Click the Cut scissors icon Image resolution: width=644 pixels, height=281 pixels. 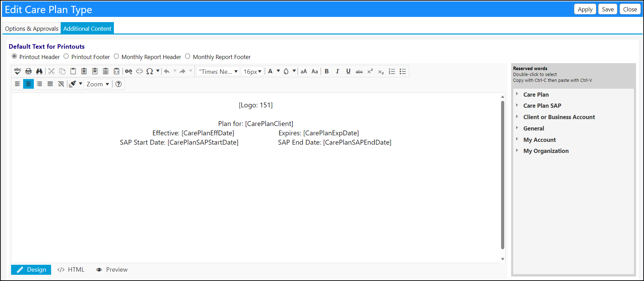(x=51, y=71)
